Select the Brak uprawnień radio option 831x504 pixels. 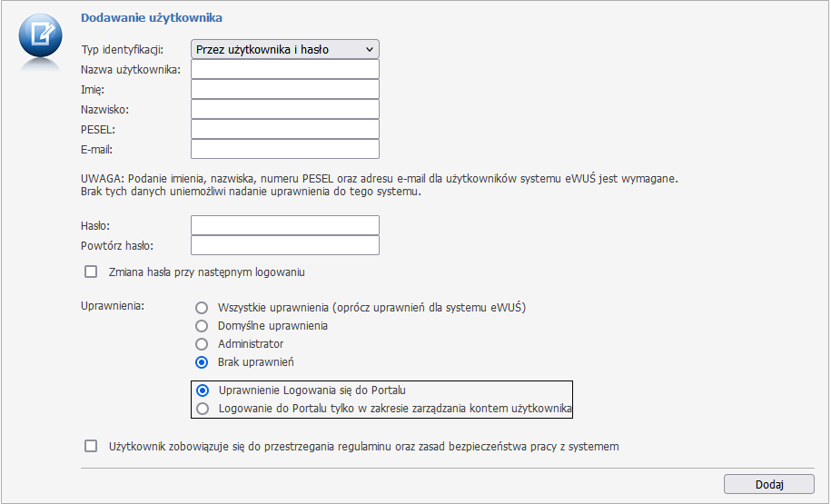coord(202,362)
